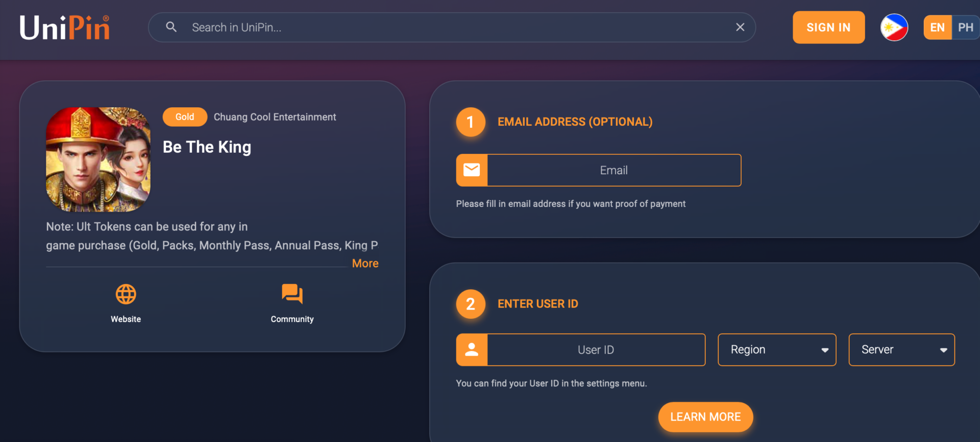This screenshot has height=442, width=980.
Task: Click the person icon beside User ID
Action: [472, 350]
